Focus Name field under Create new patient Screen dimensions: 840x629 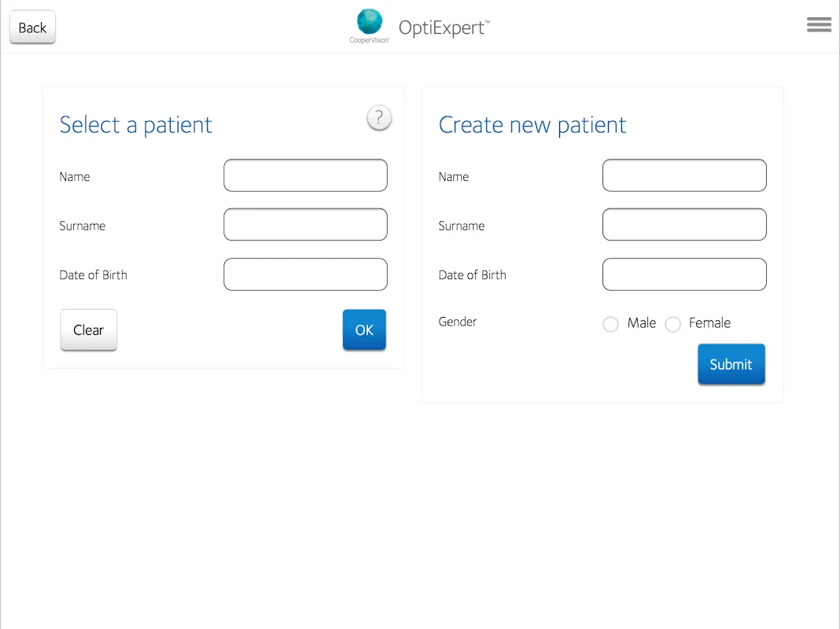point(684,175)
